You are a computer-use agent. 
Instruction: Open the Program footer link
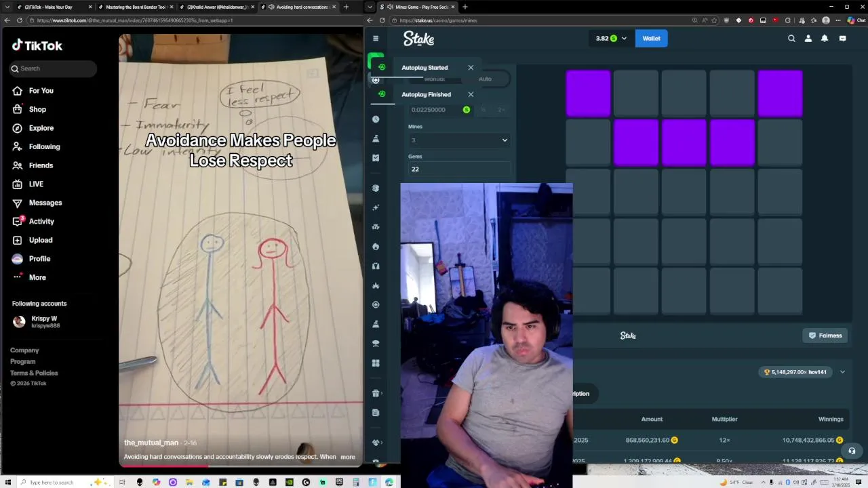pos(22,362)
